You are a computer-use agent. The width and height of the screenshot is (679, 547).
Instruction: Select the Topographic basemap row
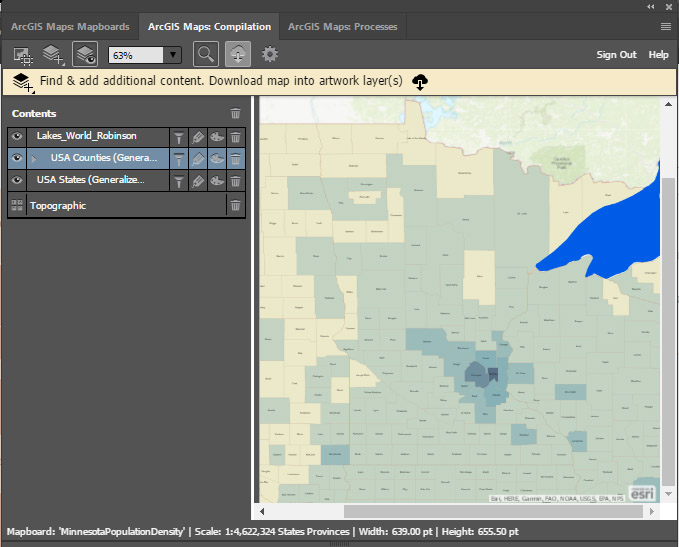[x=126, y=205]
